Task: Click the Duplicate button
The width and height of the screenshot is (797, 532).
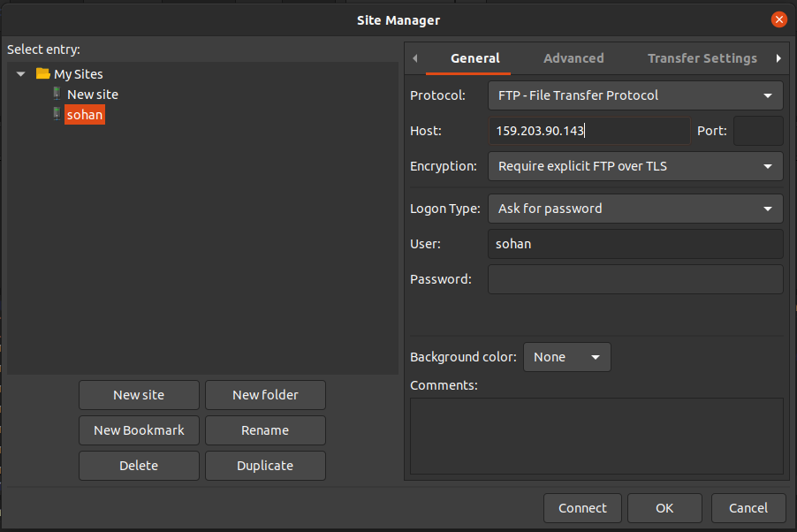Action: coord(265,466)
